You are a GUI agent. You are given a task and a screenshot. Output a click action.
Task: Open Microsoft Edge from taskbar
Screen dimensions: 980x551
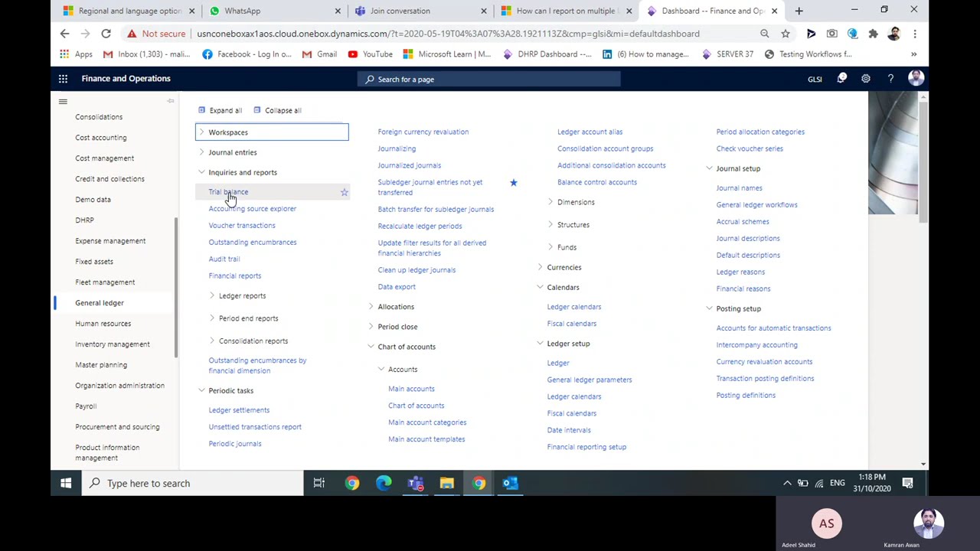click(384, 483)
